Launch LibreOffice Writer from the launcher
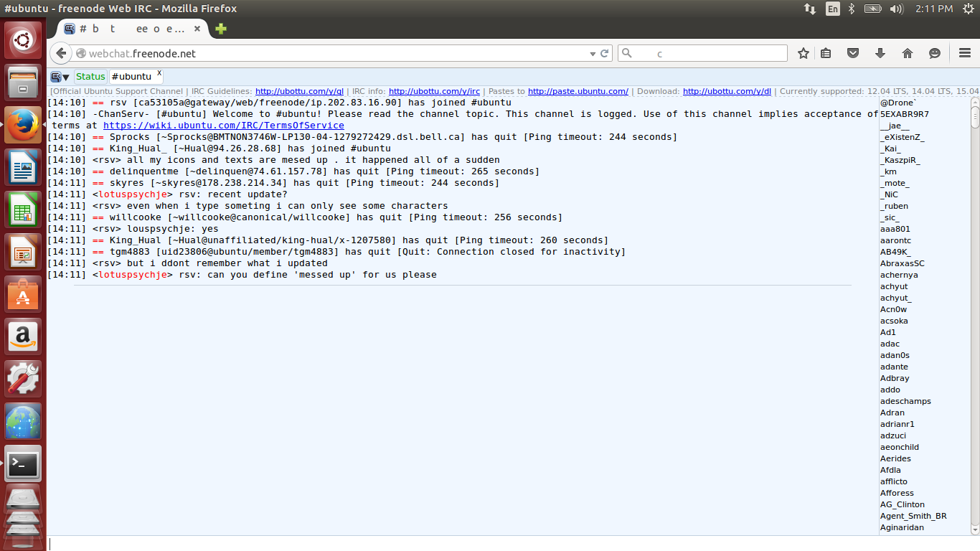The width and height of the screenshot is (980, 551). [x=24, y=166]
